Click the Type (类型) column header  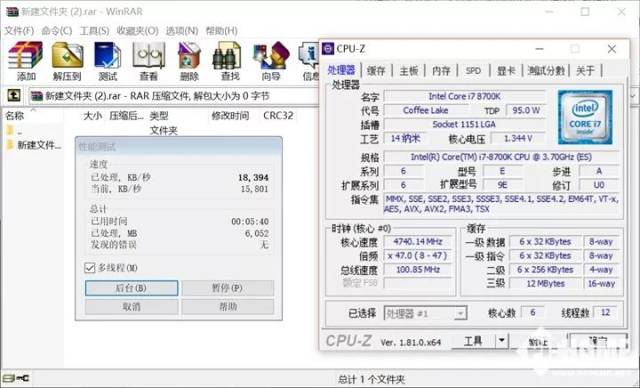pyautogui.click(x=159, y=115)
